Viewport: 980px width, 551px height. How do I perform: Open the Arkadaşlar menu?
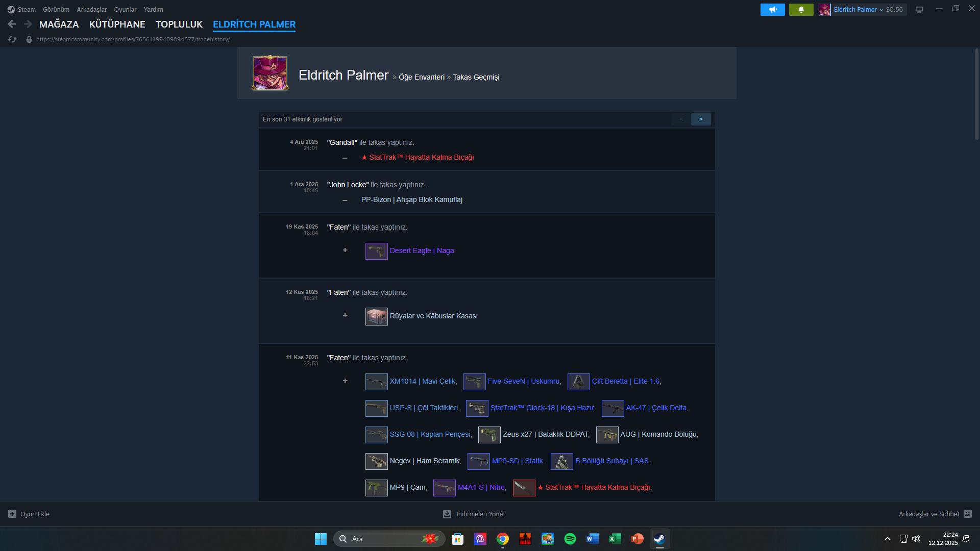coord(92,10)
